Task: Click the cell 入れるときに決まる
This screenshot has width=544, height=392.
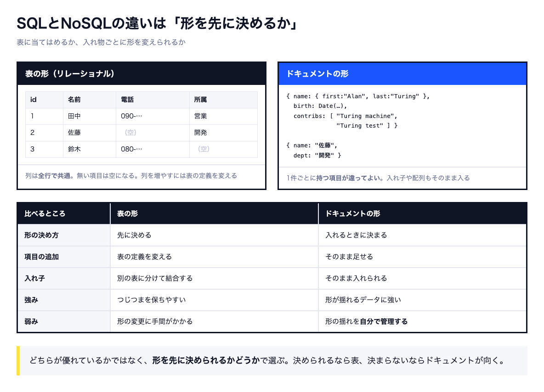Action: tap(423, 235)
